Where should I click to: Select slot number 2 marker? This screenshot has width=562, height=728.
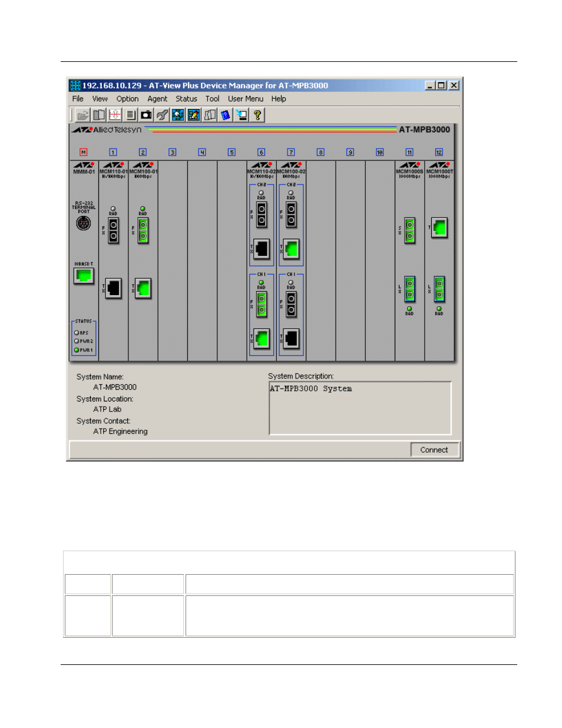(x=143, y=152)
